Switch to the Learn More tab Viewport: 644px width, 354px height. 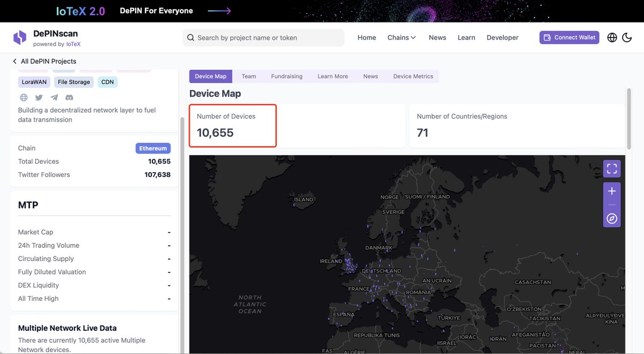pos(333,76)
